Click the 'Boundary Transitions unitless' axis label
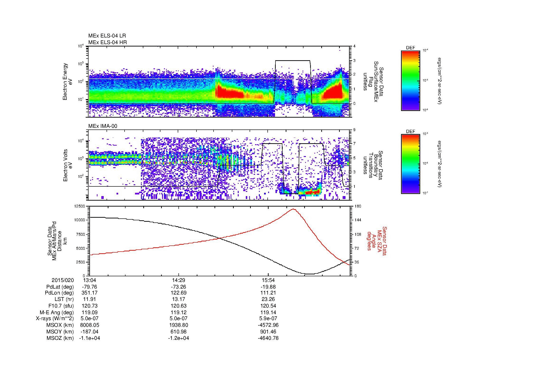Viewport: 555px width, 392px height. [373, 166]
